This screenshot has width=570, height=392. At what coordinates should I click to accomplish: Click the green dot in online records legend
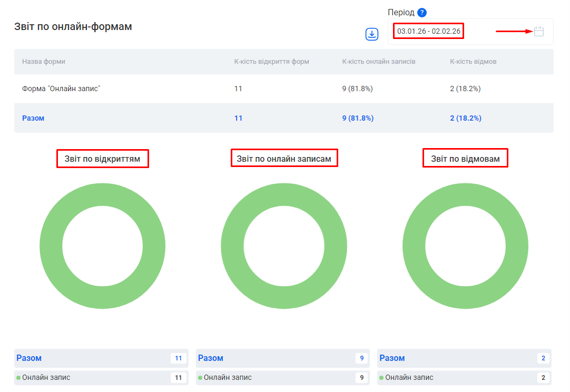pyautogui.click(x=200, y=378)
